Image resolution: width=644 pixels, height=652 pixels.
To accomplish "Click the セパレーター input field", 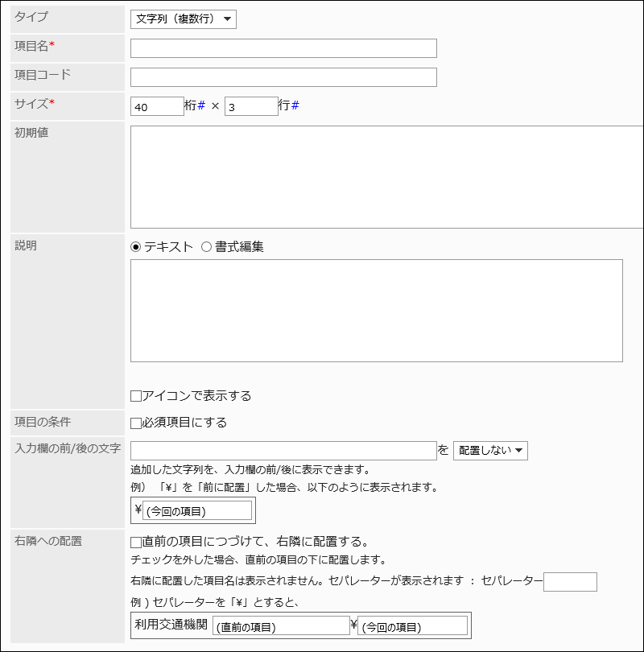I will pyautogui.click(x=571, y=582).
